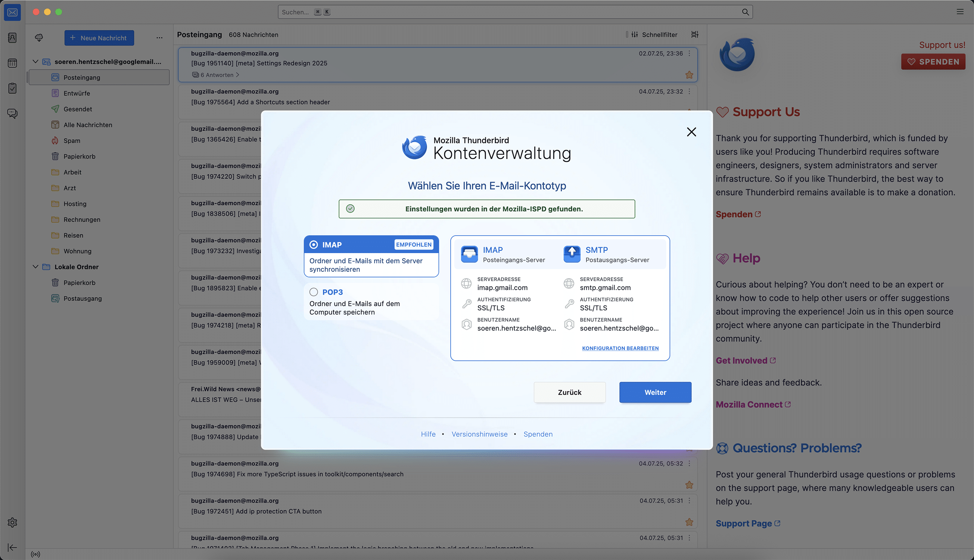Open the application hamburger menu
The height and width of the screenshot is (560, 974).
click(x=960, y=12)
